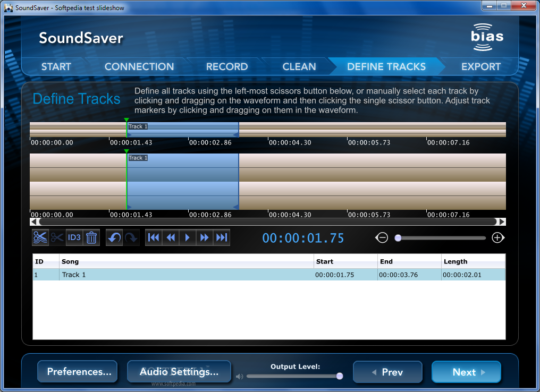Image resolution: width=540 pixels, height=392 pixels.
Task: Rewind the playback
Action: [171, 237]
